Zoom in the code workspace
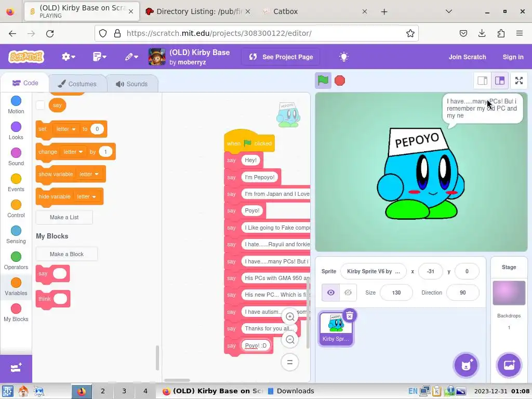This screenshot has height=399, width=532. 290,316
